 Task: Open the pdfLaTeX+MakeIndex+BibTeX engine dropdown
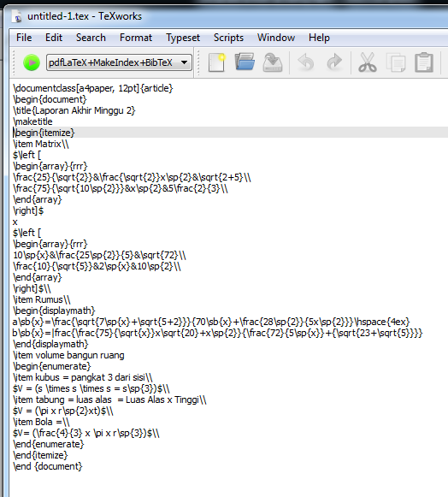point(119,62)
